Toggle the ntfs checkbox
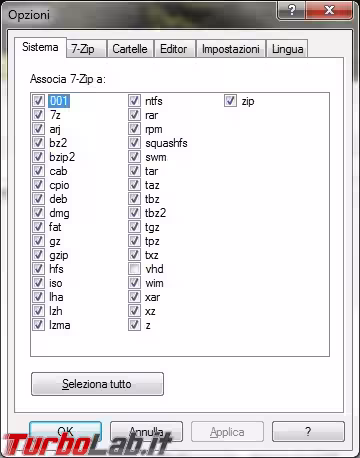Viewport: 360px width, 458px height. coord(134,101)
